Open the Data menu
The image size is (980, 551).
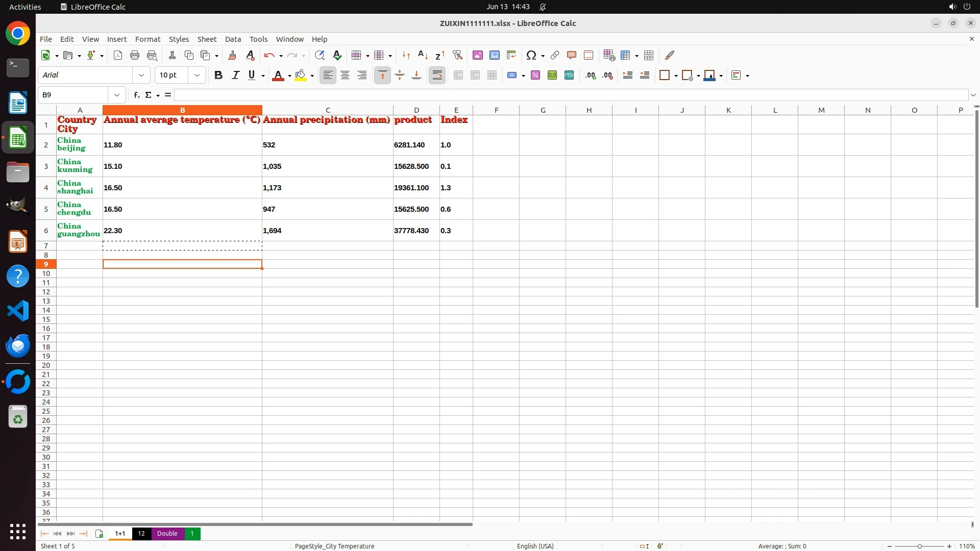(x=233, y=39)
